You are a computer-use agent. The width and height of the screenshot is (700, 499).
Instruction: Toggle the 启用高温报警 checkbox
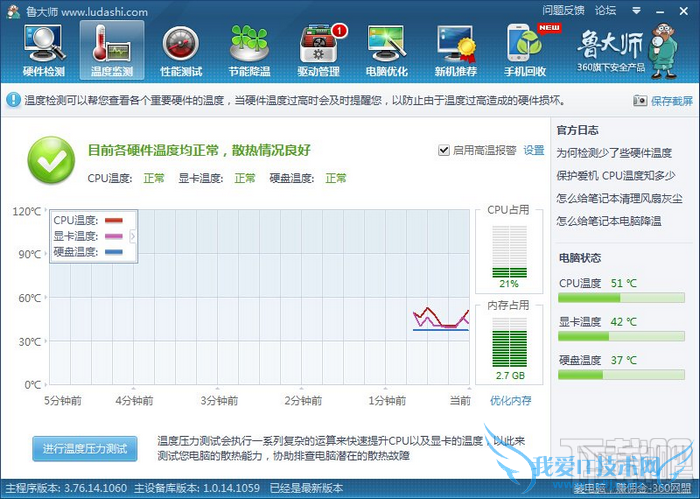(x=443, y=150)
